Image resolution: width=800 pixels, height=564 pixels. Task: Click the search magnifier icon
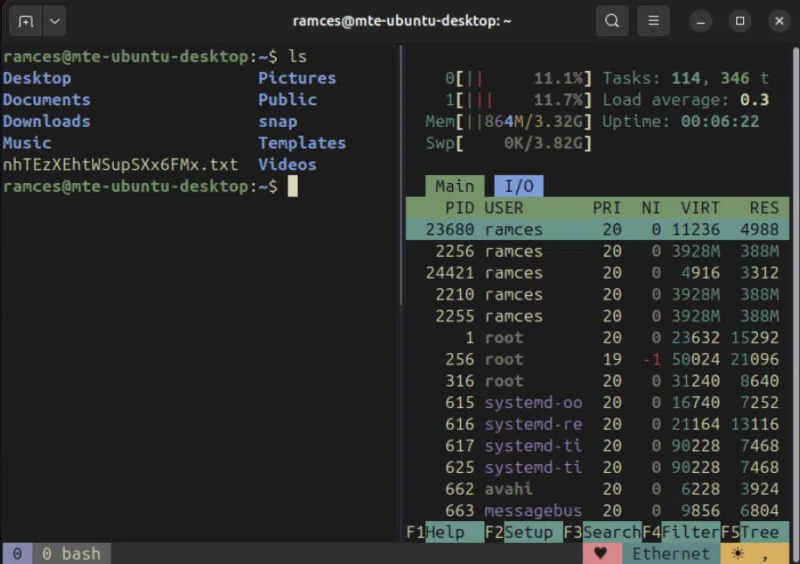pos(612,20)
